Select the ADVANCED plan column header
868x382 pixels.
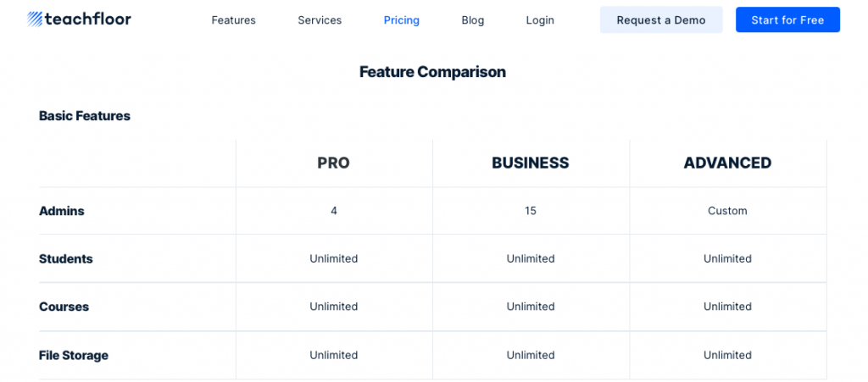pyautogui.click(x=727, y=163)
